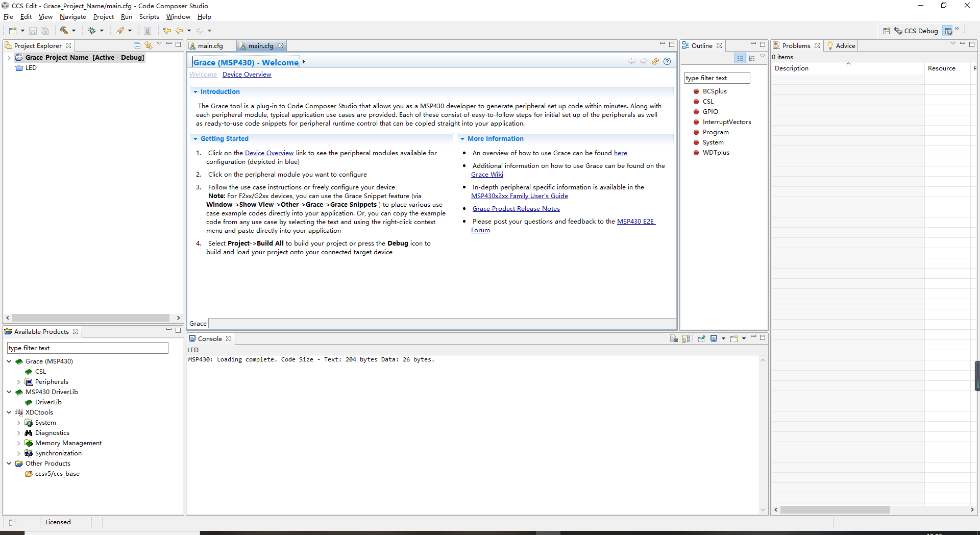Screen dimensions: 980x535
Task: Select BCSplus in Outline
Action: tap(715, 91)
